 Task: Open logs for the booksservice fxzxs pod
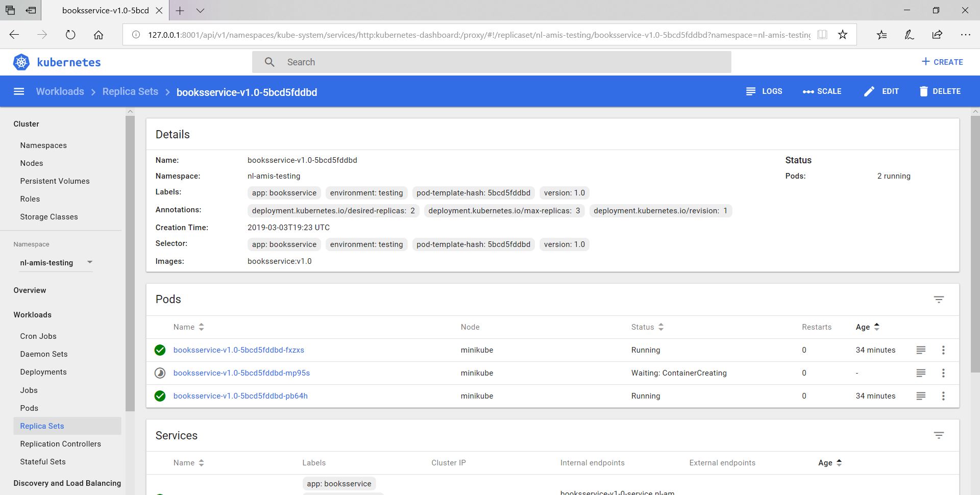click(x=920, y=350)
